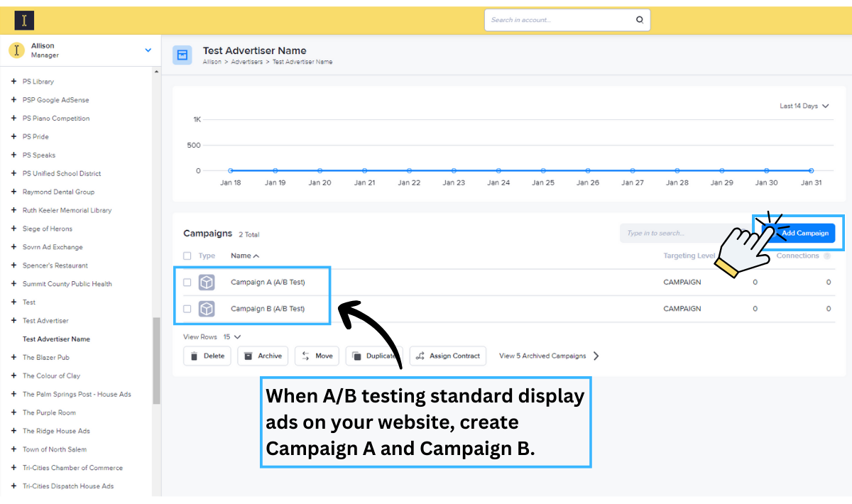Click the Campaign B cube type icon
Image resolution: width=852 pixels, height=504 pixels.
pyautogui.click(x=207, y=309)
